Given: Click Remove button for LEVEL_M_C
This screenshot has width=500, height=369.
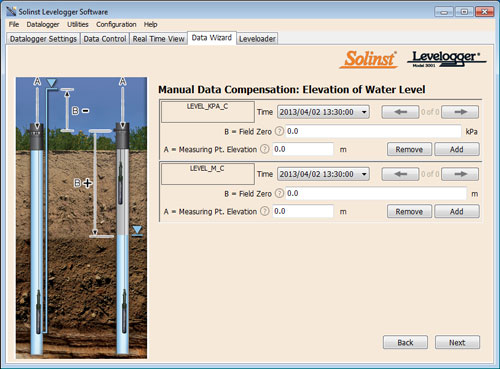Looking at the screenshot, I should pos(409,212).
